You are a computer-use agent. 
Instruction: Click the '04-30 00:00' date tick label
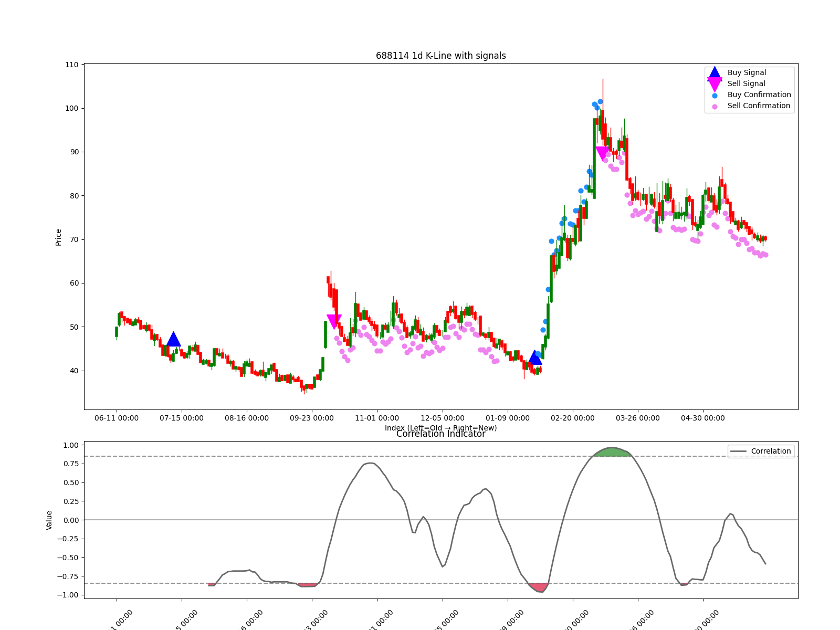(x=703, y=418)
